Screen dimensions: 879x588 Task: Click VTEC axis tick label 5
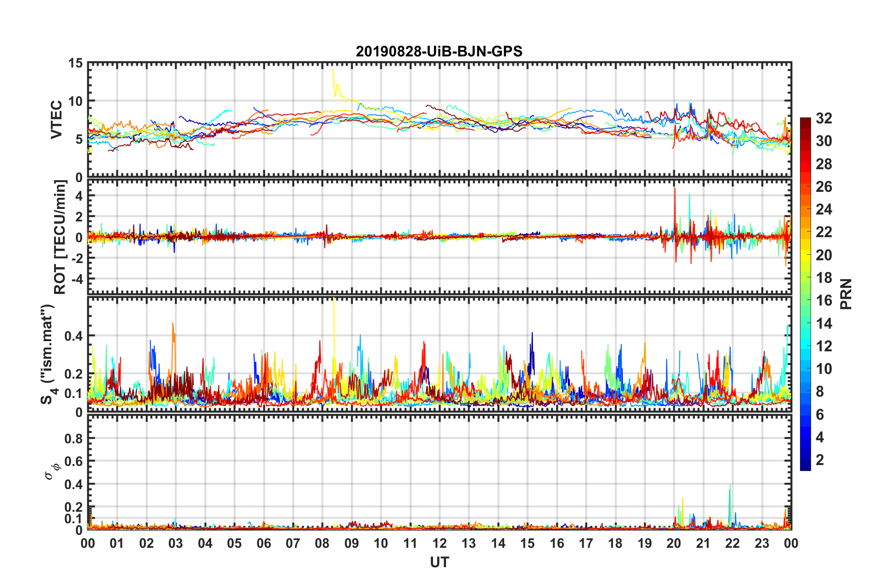click(79, 140)
